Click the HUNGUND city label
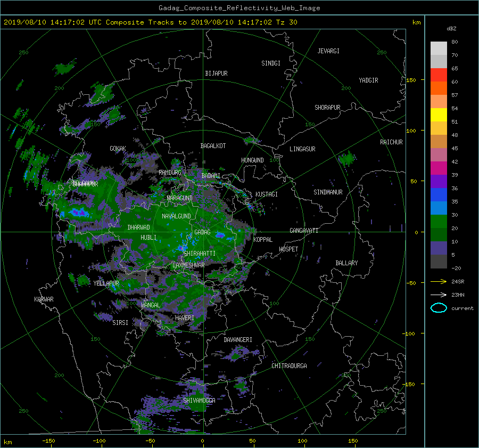Screen dimensions: 479x448 tap(252, 160)
